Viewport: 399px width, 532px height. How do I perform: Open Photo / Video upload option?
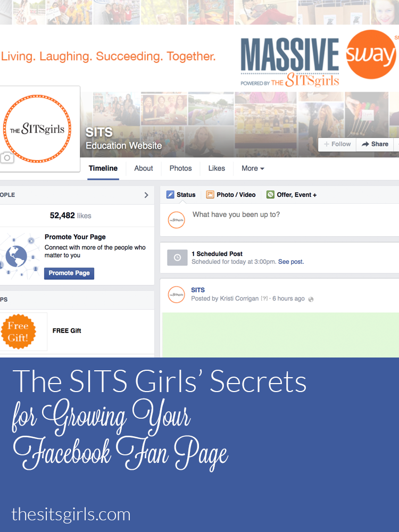click(x=231, y=195)
